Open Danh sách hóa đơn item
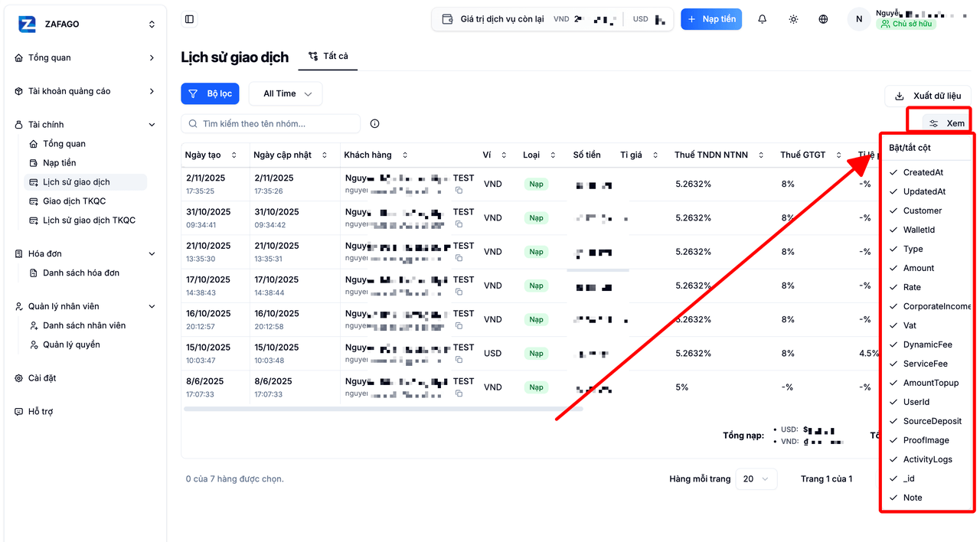This screenshot has height=542, width=980. coord(86,273)
